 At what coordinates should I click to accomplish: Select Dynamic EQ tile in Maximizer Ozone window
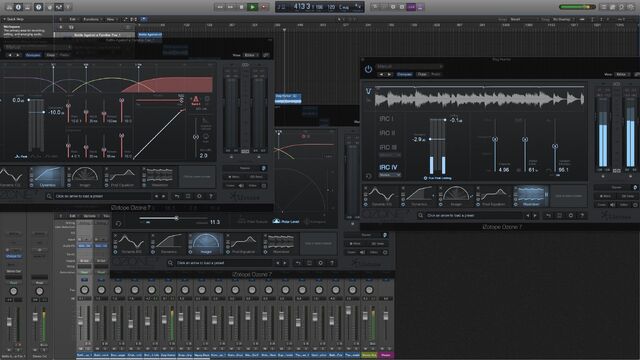click(x=381, y=196)
